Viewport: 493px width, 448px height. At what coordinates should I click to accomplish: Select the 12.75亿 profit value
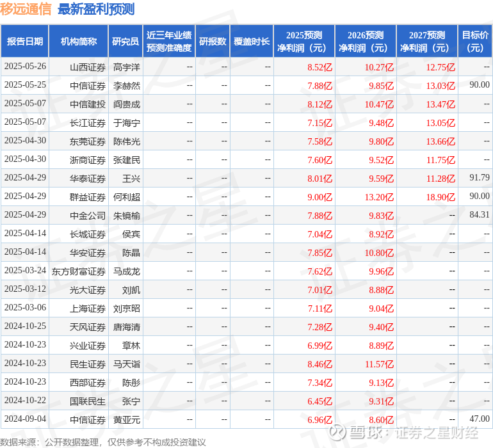pyautogui.click(x=440, y=67)
